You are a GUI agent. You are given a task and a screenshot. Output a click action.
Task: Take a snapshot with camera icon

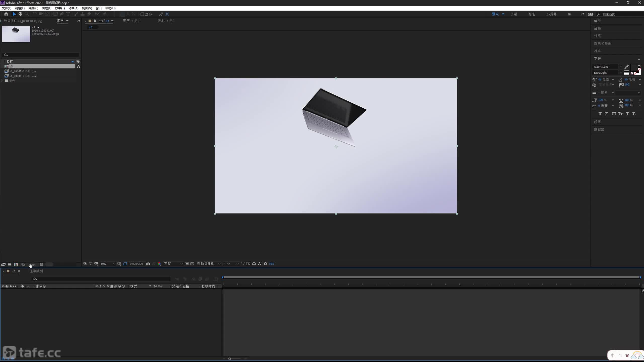148,264
